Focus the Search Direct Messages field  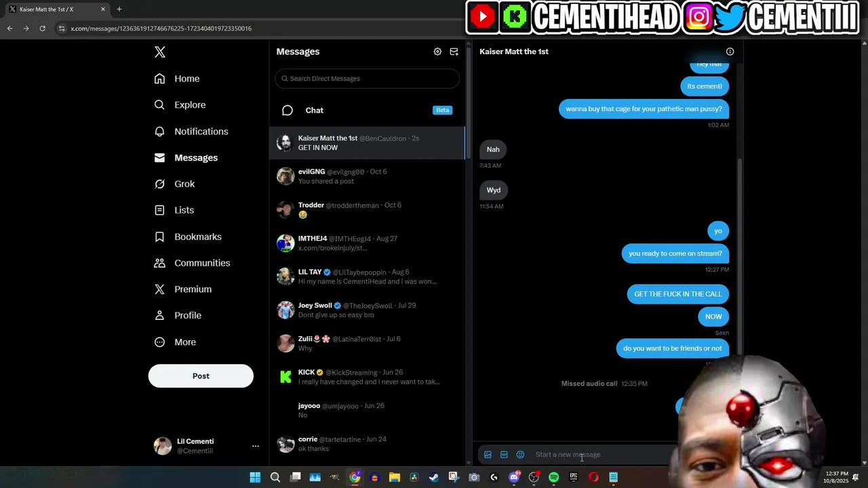tap(368, 79)
